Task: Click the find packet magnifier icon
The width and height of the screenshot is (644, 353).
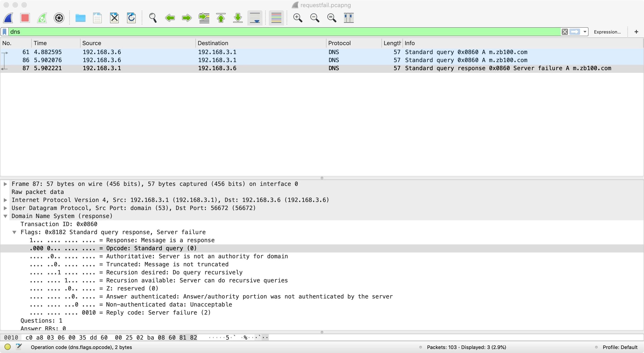Action: [x=153, y=18]
